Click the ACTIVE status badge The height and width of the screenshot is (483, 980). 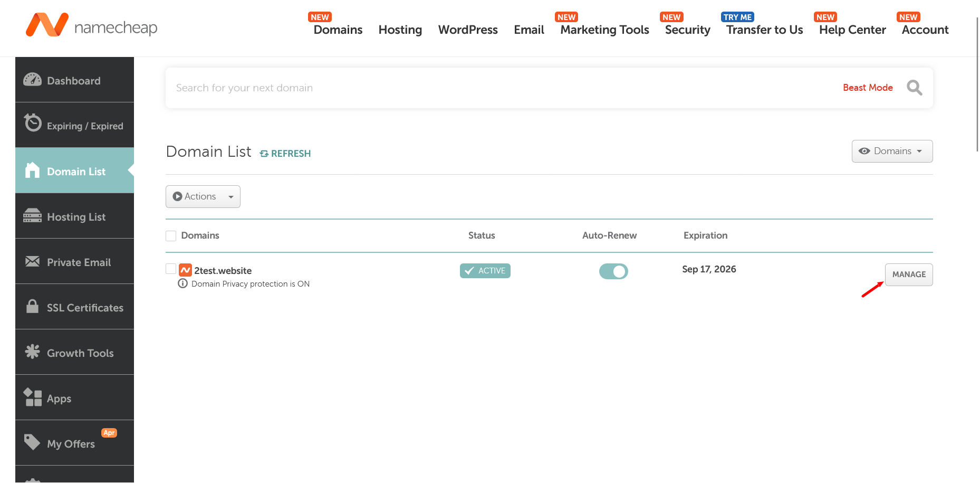point(485,271)
